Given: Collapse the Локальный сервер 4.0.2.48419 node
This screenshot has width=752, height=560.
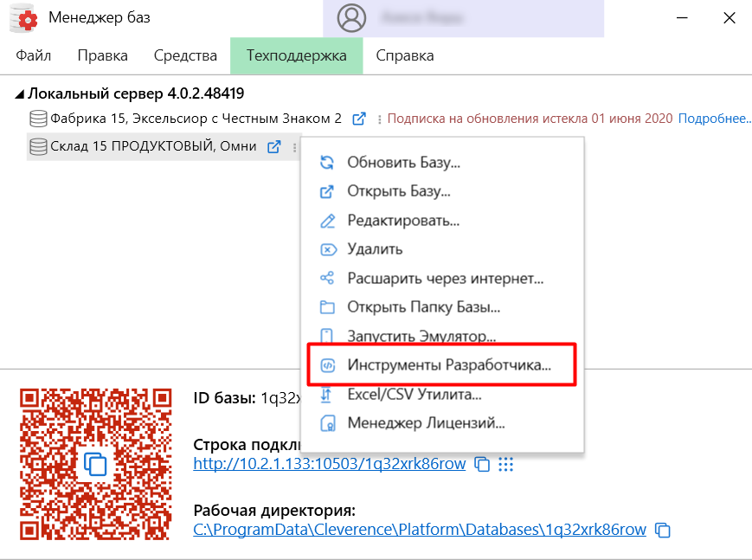Looking at the screenshot, I should (x=17, y=93).
